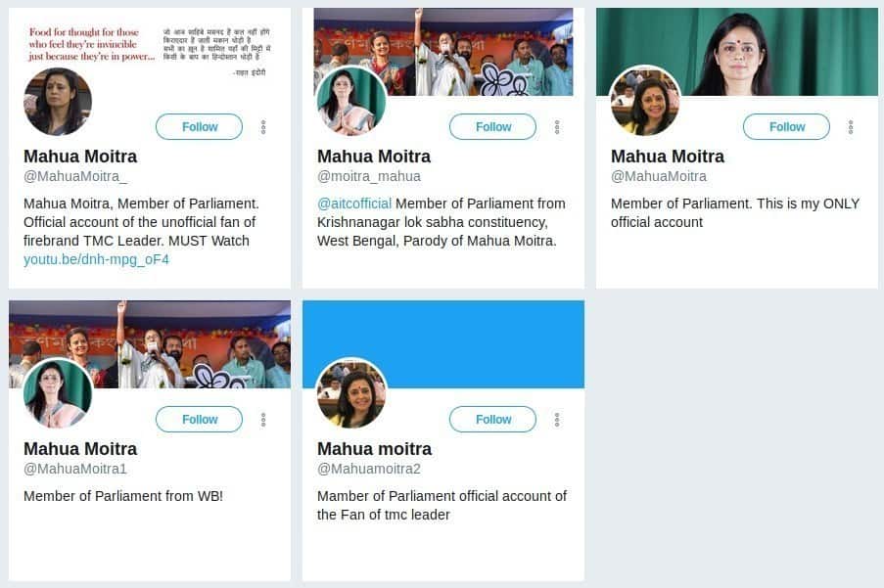Image resolution: width=884 pixels, height=588 pixels.
Task: Open more options for @moitra_mahua card
Action: [x=557, y=127]
